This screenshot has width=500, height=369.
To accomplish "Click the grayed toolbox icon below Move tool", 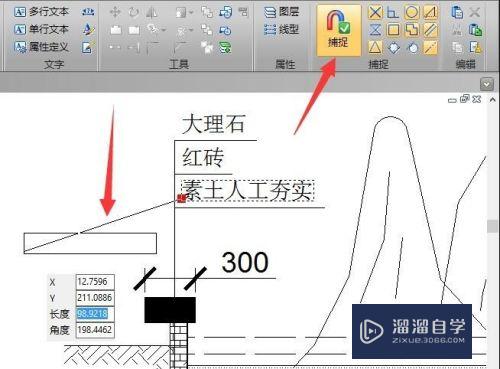I will (x=115, y=30).
